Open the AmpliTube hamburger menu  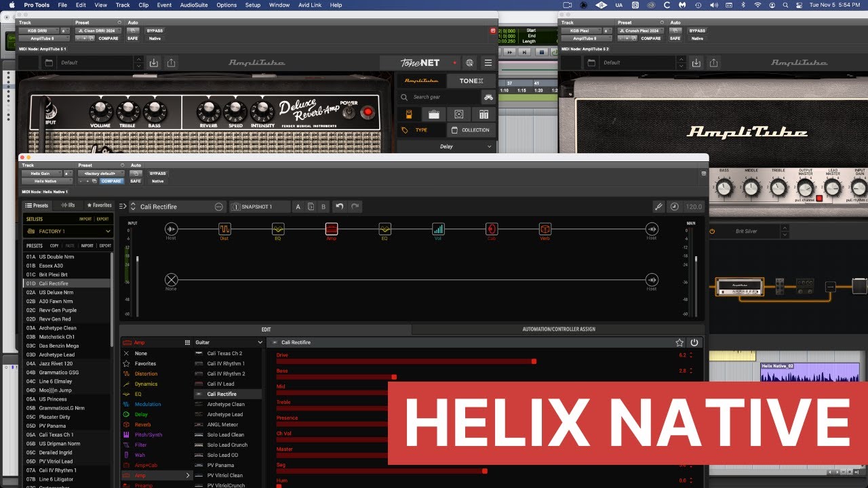pos(488,62)
